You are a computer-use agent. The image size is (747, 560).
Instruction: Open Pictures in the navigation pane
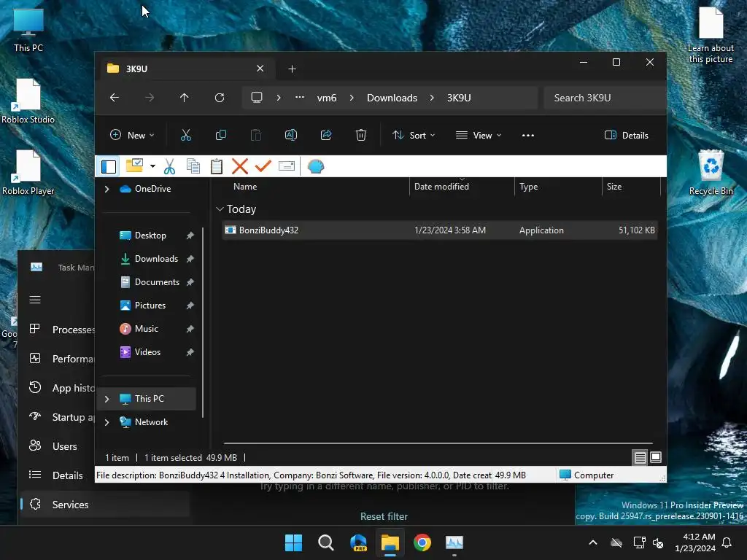150,306
